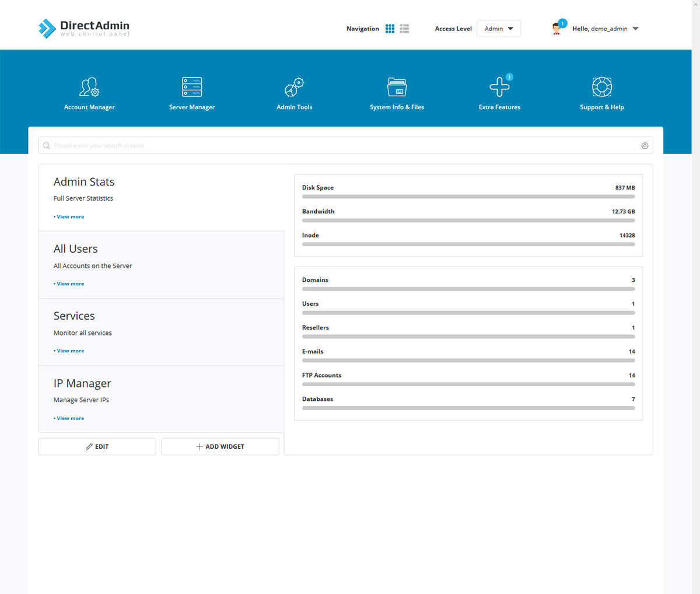Screen dimensions: 700x594
Task: Select the Admin Tools icon
Action: point(294,86)
